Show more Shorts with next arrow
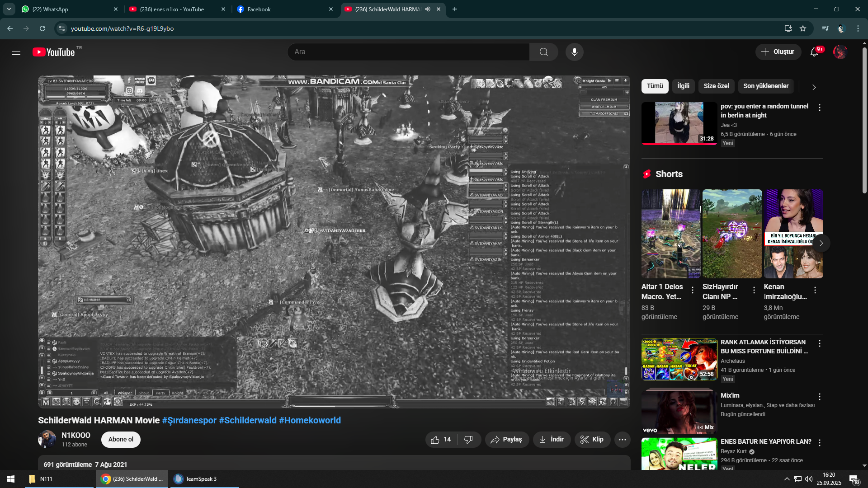Image resolution: width=868 pixels, height=488 pixels. pos(821,243)
